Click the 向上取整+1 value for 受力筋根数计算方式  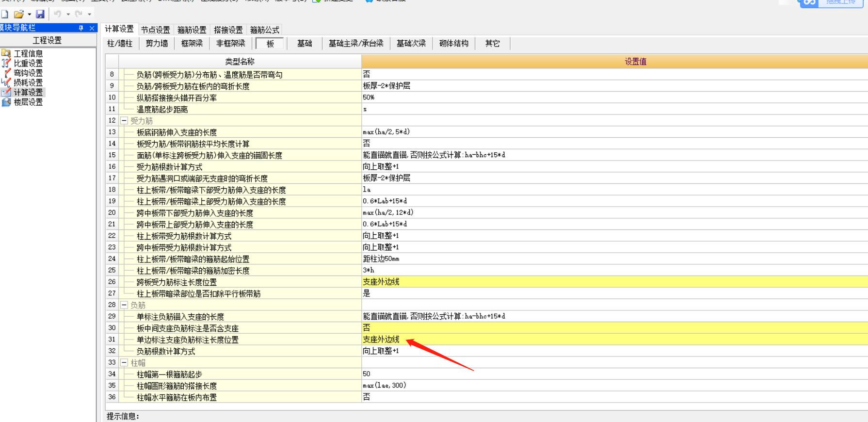(615, 166)
